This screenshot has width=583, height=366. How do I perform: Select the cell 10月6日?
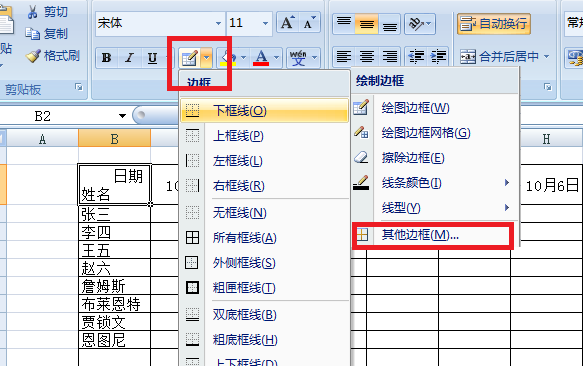pyautogui.click(x=551, y=184)
